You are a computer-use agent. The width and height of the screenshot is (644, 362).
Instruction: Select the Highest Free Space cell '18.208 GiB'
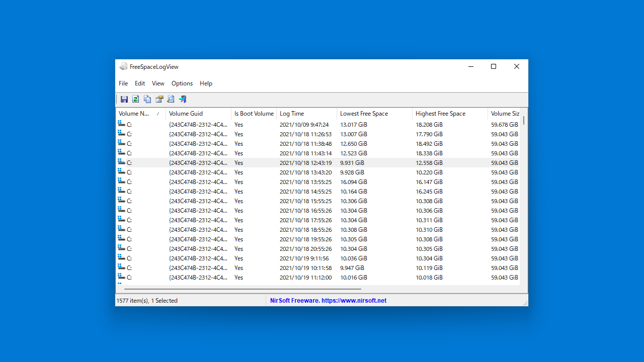[429, 125]
